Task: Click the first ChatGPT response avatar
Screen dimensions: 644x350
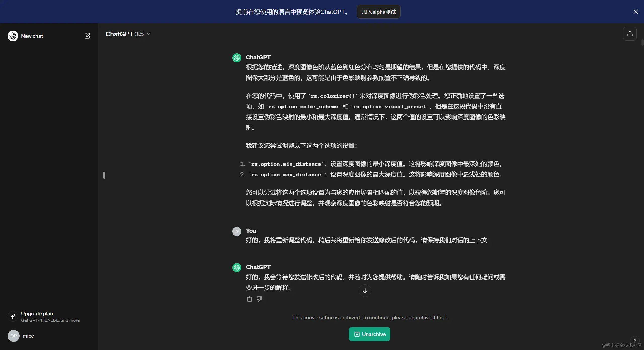Action: click(x=237, y=58)
